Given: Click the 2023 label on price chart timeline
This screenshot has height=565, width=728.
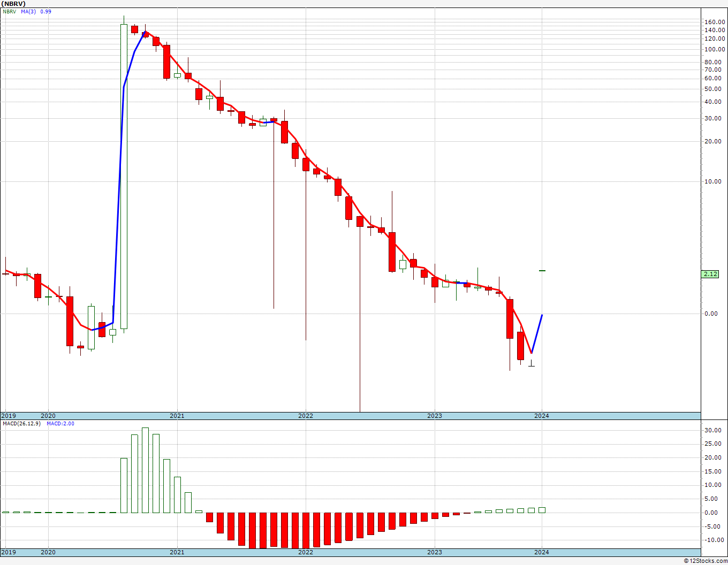Looking at the screenshot, I should tap(435, 416).
